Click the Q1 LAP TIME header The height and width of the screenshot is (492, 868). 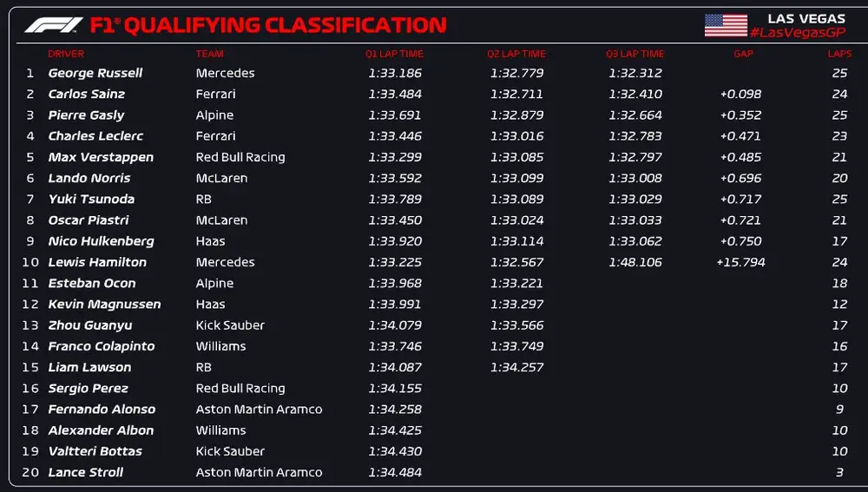tap(394, 54)
